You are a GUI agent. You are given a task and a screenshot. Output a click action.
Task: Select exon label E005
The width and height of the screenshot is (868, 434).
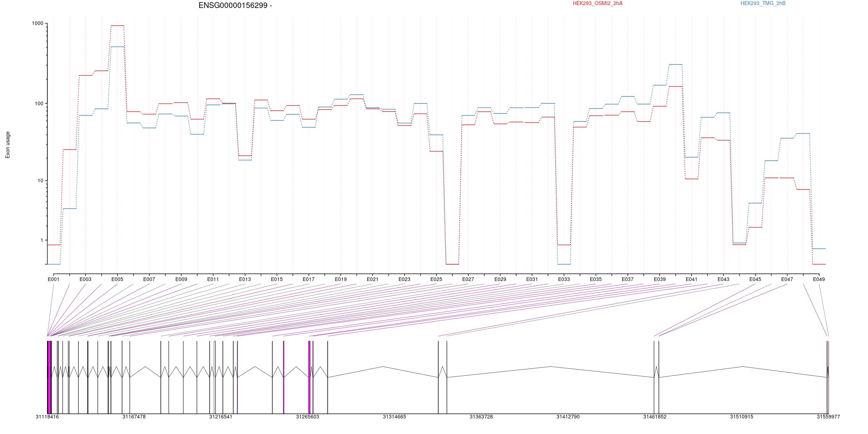pos(117,279)
